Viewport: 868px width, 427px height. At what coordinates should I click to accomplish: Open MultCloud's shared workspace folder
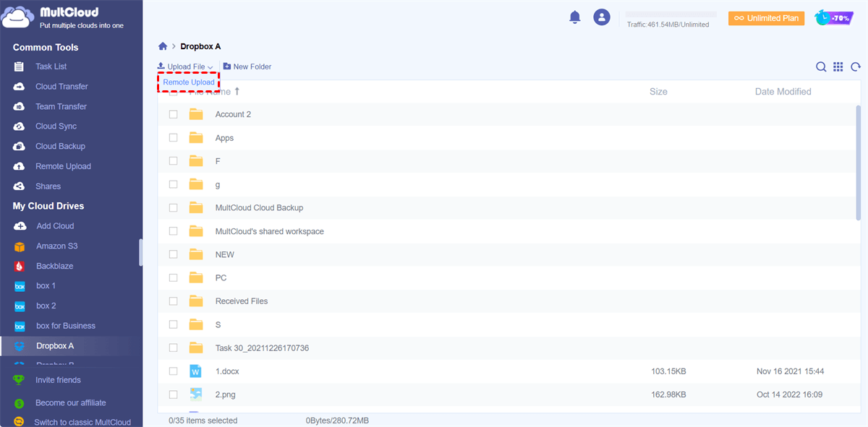tap(270, 231)
